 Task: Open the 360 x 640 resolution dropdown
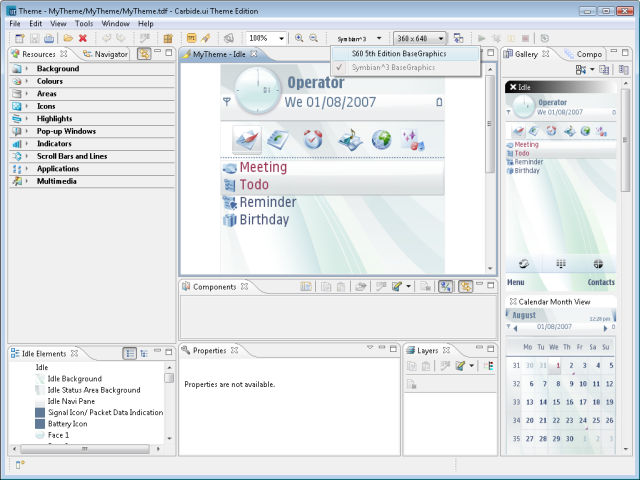tap(441, 38)
